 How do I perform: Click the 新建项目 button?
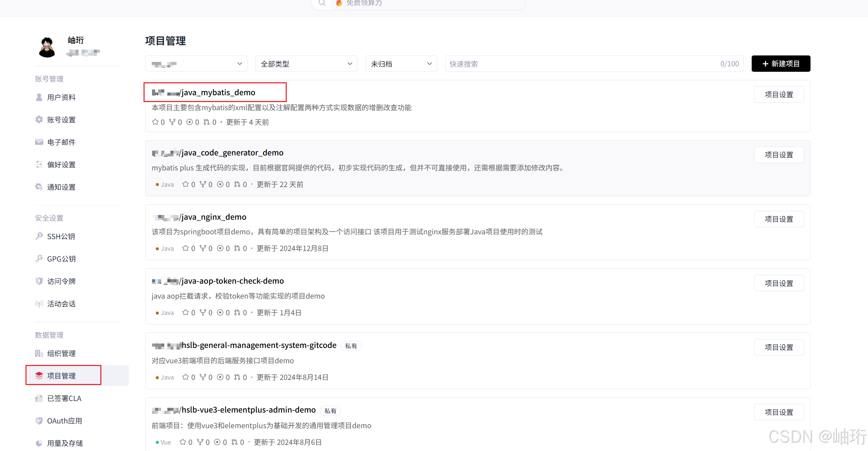781,64
